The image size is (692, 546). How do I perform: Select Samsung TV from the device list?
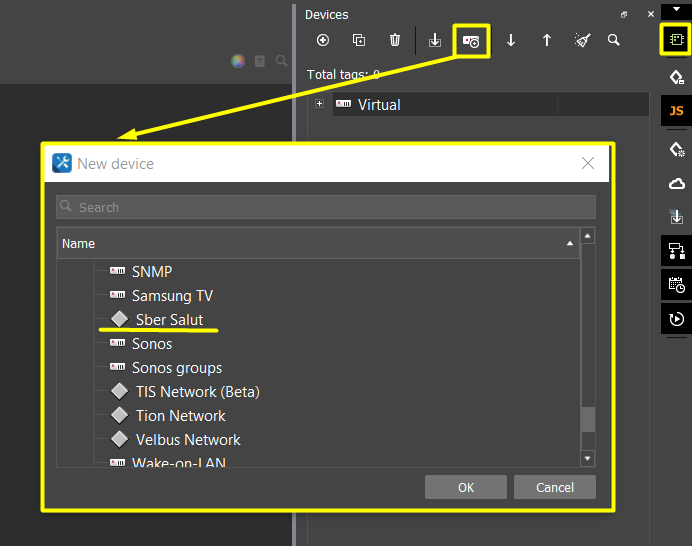(x=172, y=296)
